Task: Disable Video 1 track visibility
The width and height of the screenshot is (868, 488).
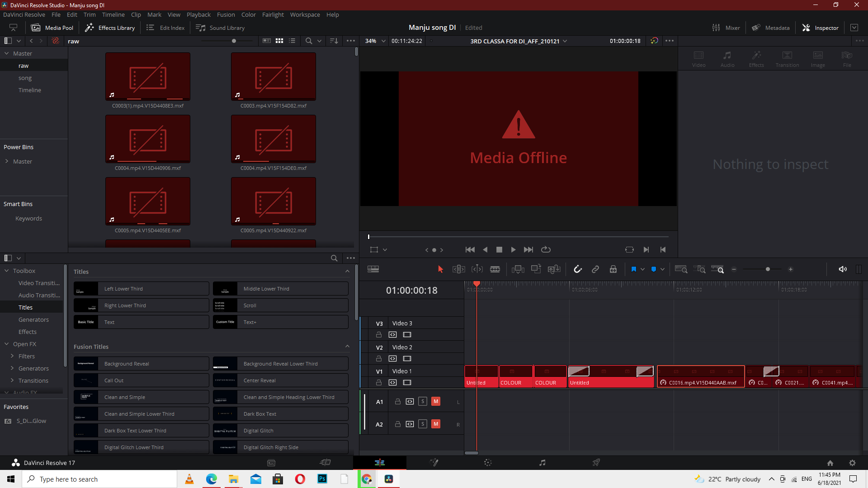Action: (407, 383)
